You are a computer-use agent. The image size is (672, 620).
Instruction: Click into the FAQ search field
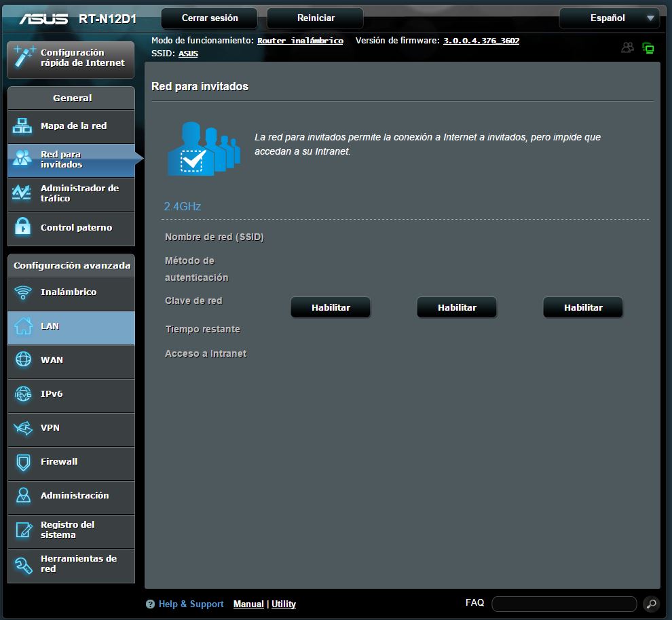(563, 604)
